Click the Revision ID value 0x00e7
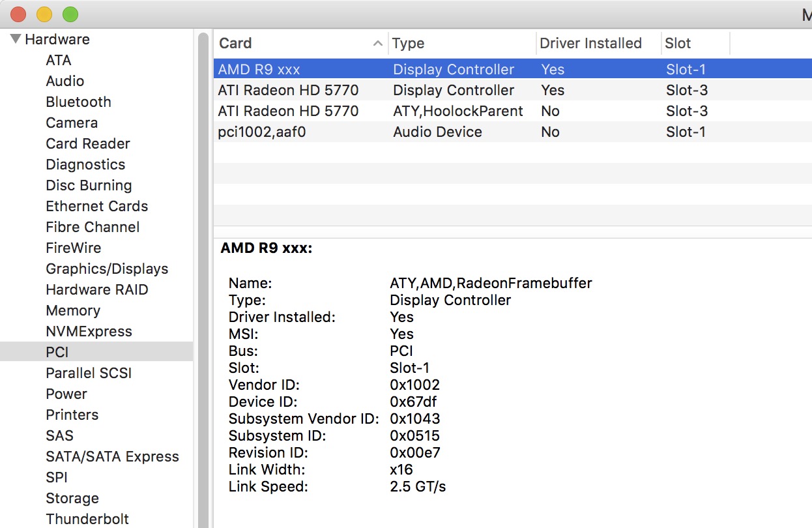Image resolution: width=812 pixels, height=528 pixels. tap(414, 452)
